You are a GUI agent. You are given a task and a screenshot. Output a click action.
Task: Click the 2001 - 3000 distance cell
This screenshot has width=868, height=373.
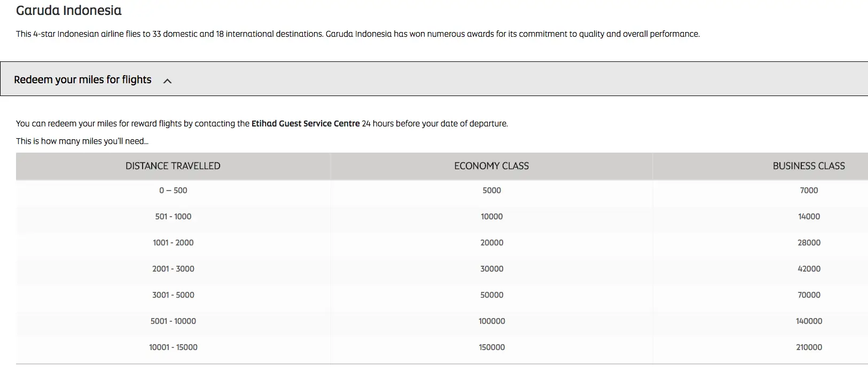click(x=173, y=269)
